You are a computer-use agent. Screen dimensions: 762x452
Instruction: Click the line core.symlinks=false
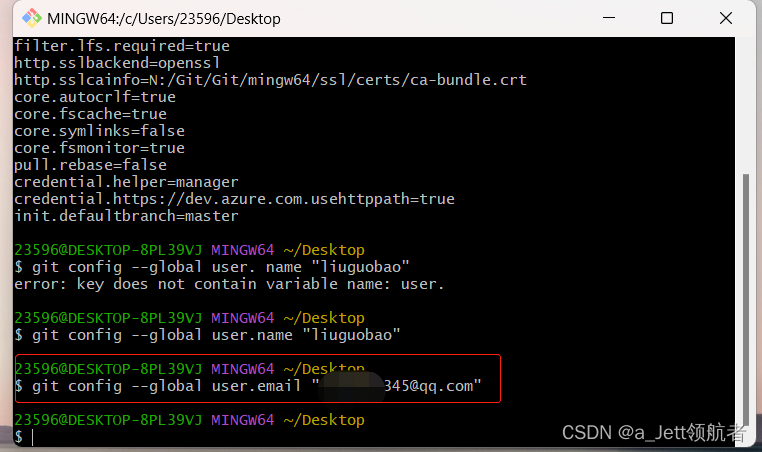(x=99, y=131)
